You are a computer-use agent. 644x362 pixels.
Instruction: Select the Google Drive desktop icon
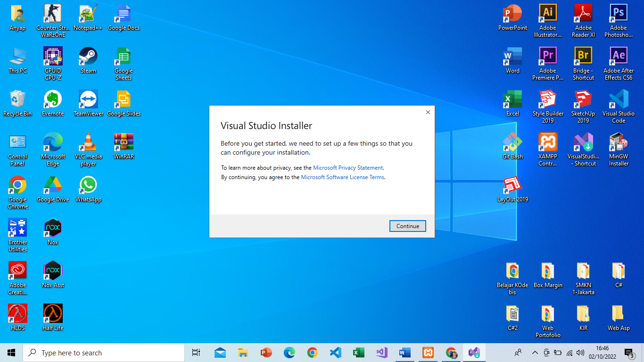53,189
